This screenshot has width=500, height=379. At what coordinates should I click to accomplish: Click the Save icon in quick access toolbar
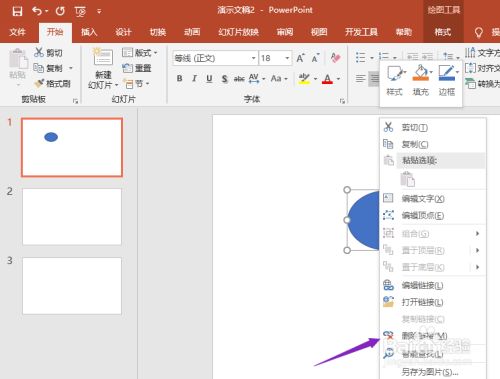click(17, 11)
